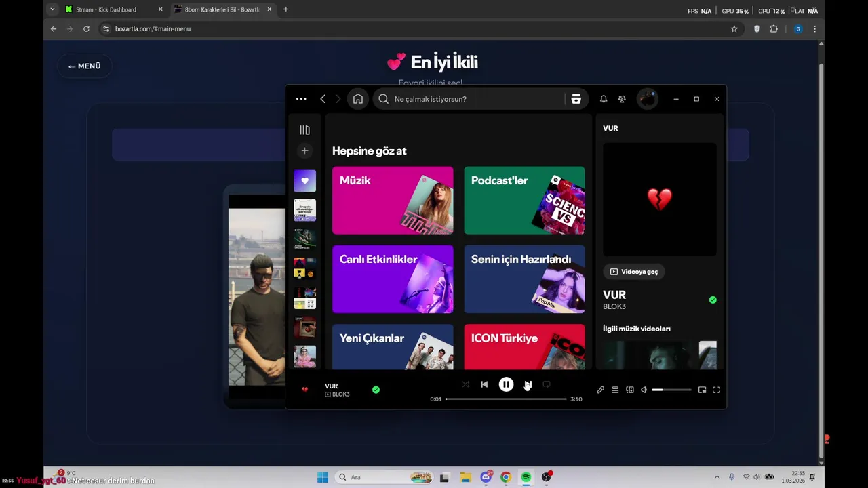Adjust the Spotify volume slider
Screen dimensions: 868x488
(x=671, y=390)
